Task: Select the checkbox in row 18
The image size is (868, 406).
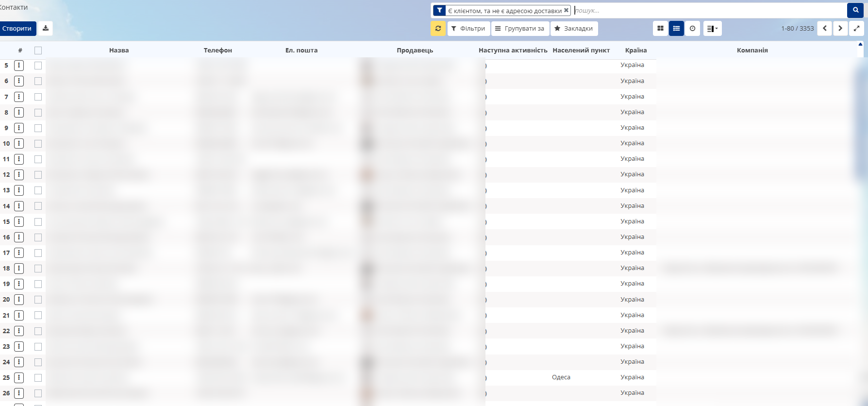Action: [38, 269]
